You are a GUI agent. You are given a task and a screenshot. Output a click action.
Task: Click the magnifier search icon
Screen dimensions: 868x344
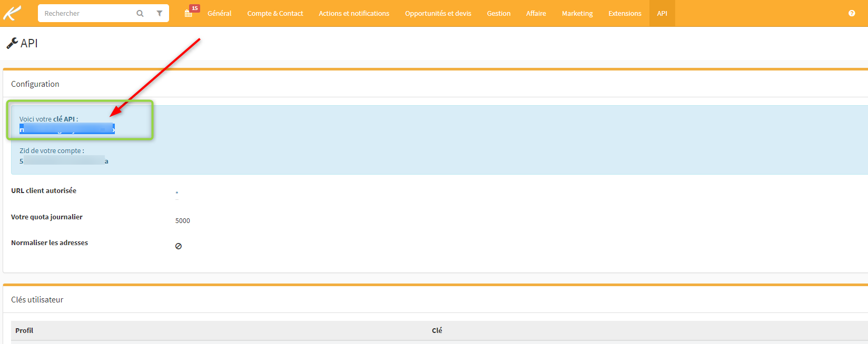(140, 14)
